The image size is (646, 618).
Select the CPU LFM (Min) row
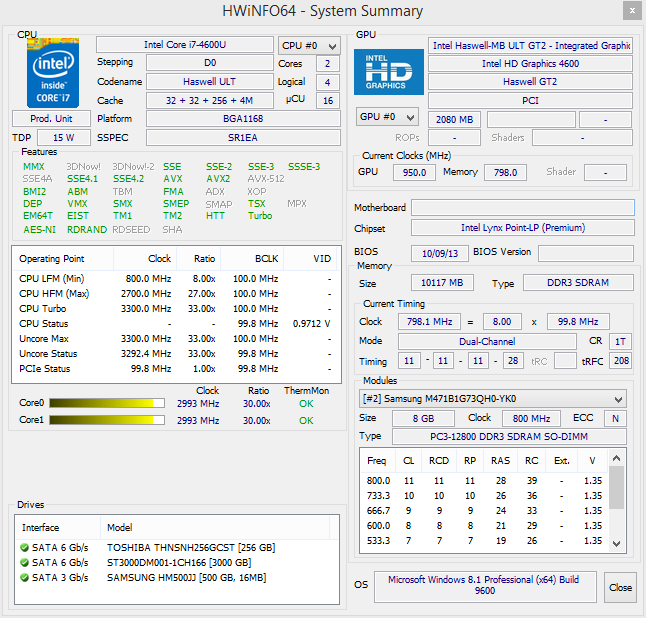click(x=176, y=279)
